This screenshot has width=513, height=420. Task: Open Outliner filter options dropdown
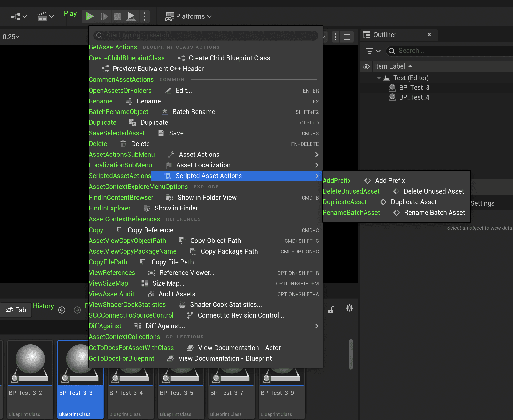pyautogui.click(x=373, y=51)
